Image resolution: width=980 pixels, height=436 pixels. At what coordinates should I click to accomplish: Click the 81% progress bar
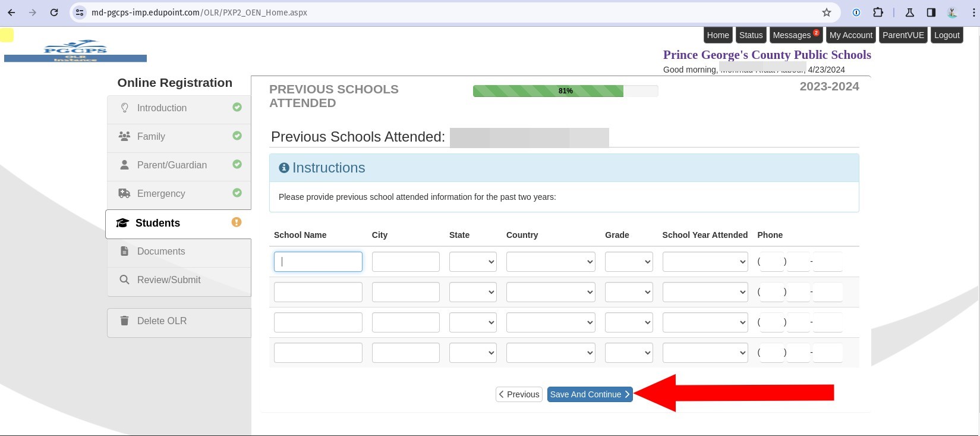coord(565,91)
